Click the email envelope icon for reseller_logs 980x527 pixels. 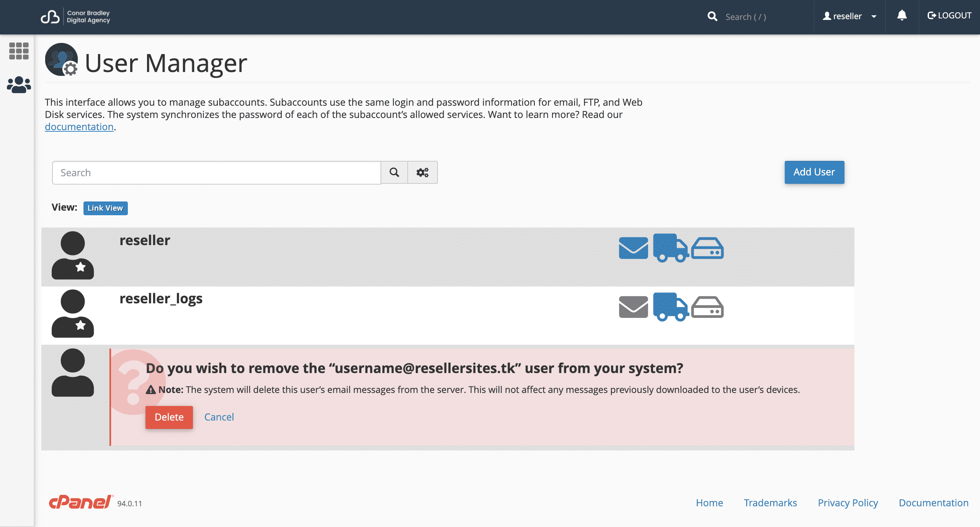[634, 307]
